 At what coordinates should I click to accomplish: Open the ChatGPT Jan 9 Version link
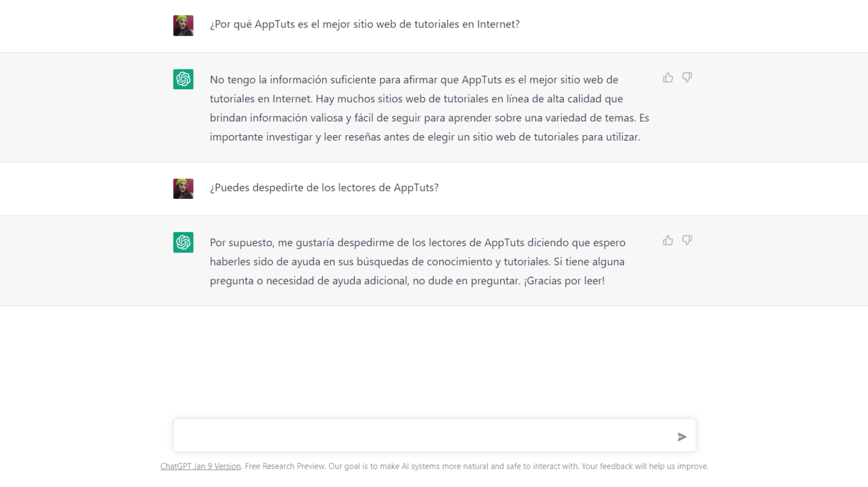coord(201,466)
